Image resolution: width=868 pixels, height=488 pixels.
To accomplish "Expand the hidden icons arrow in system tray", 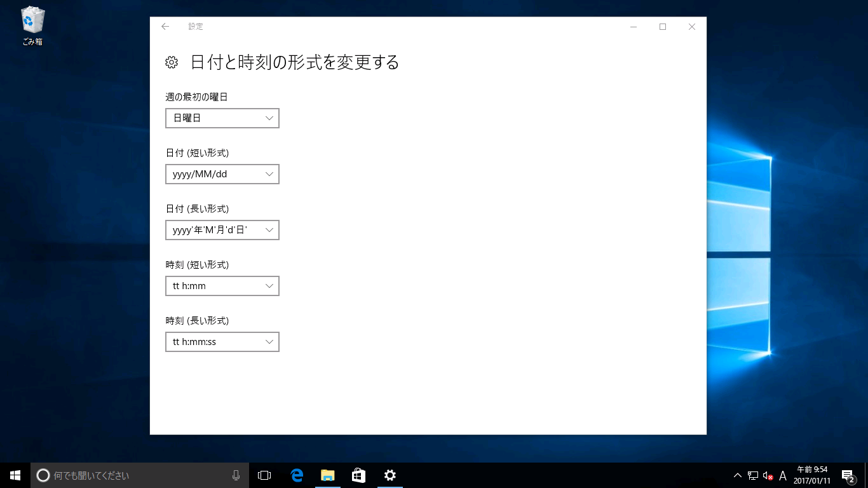I will pyautogui.click(x=737, y=475).
